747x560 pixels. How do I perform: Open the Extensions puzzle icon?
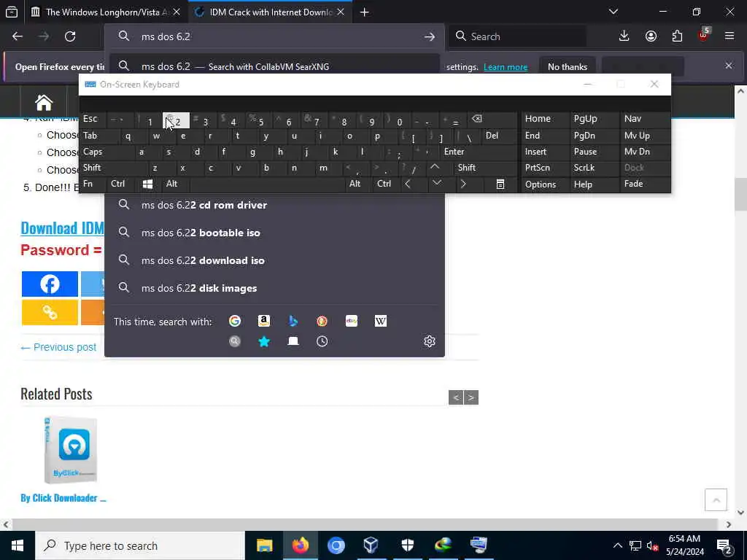click(677, 36)
